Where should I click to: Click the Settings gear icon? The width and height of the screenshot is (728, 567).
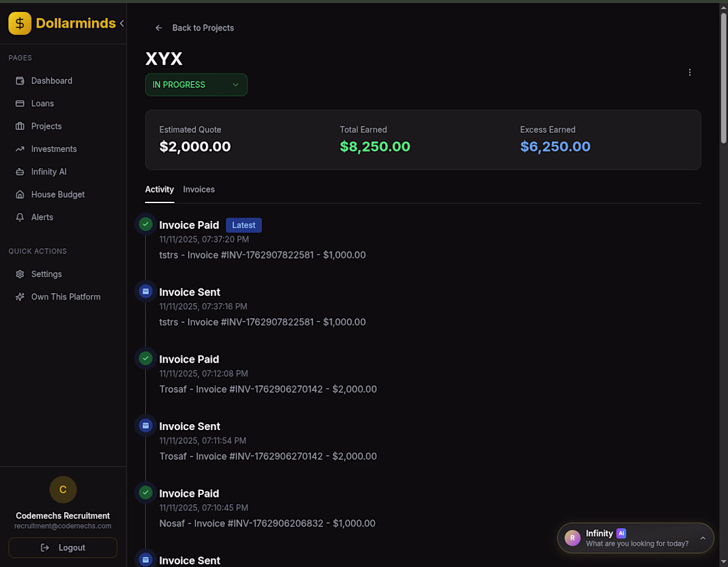point(20,274)
